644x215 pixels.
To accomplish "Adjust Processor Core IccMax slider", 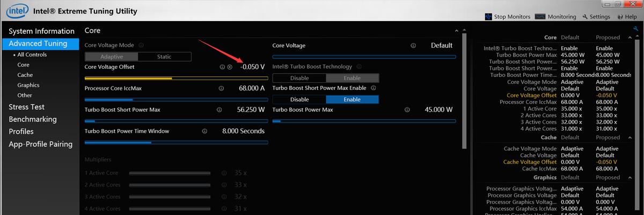I will tap(177, 99).
